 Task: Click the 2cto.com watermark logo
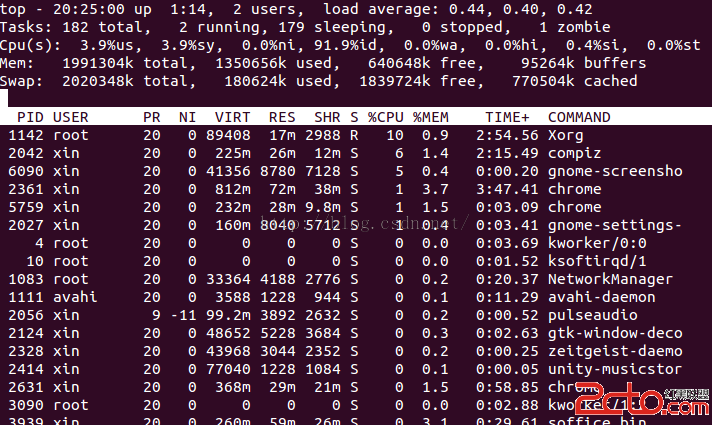click(x=643, y=399)
